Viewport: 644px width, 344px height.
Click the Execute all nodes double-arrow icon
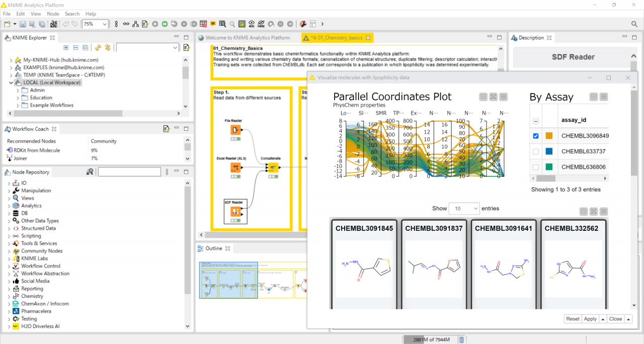pyautogui.click(x=165, y=24)
